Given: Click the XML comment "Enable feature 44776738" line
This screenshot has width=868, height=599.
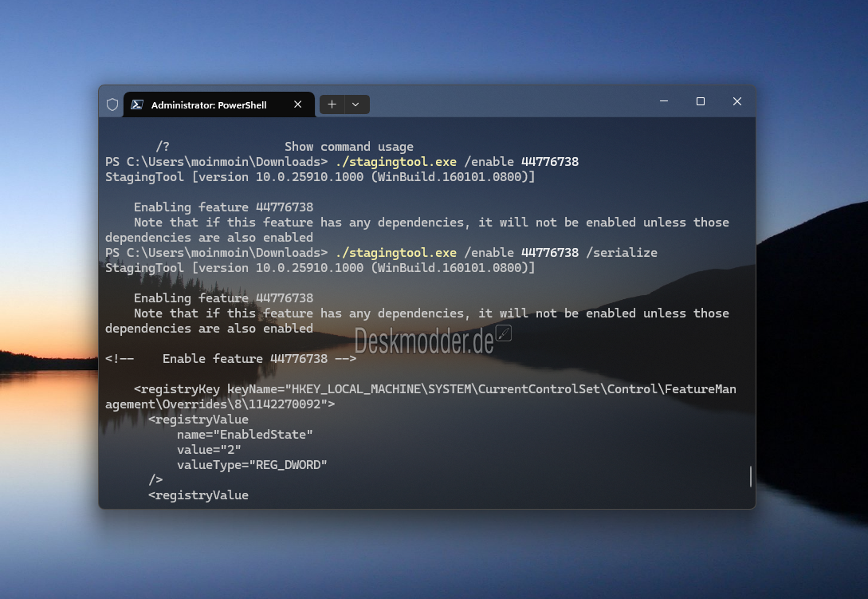Looking at the screenshot, I should pyautogui.click(x=231, y=359).
